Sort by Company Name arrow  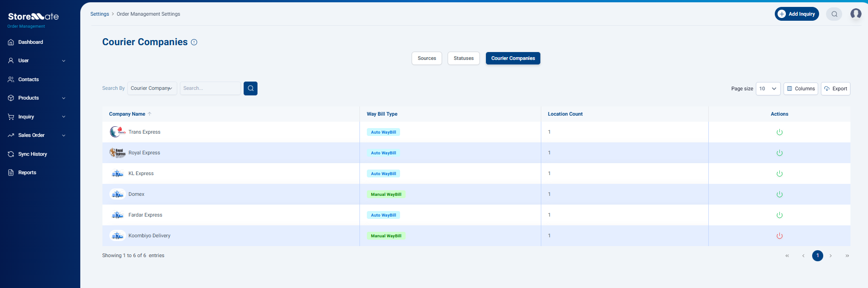(x=150, y=114)
